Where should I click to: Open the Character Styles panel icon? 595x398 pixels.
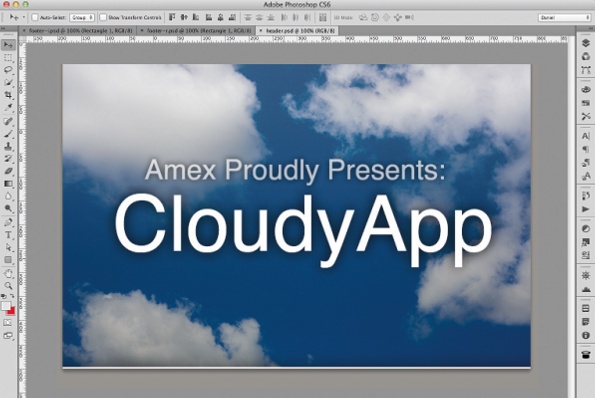(x=586, y=176)
